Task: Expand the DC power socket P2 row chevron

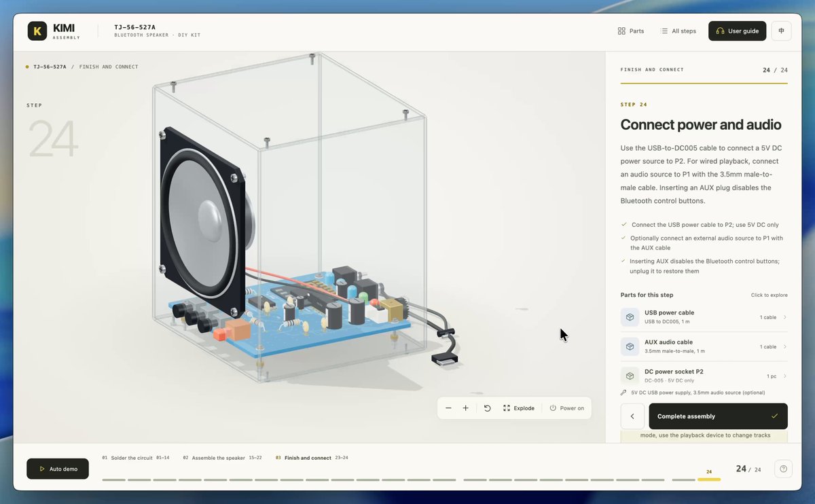Action: coord(785,376)
